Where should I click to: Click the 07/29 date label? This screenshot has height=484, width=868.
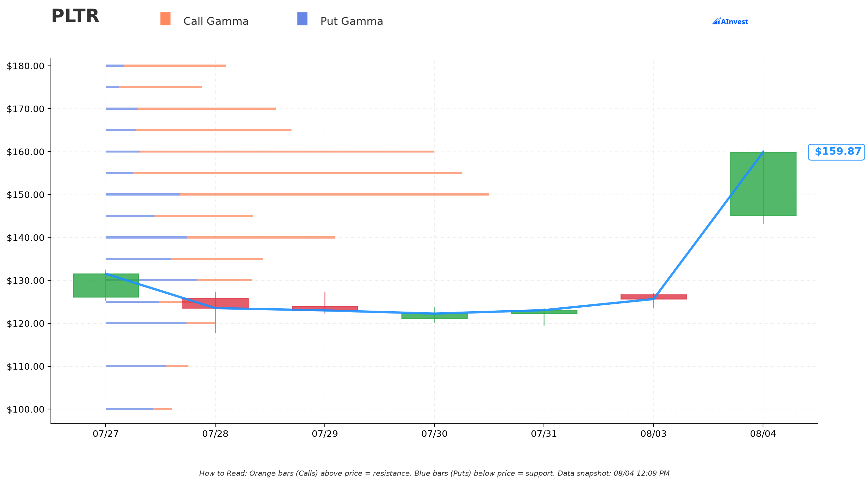pyautogui.click(x=325, y=434)
